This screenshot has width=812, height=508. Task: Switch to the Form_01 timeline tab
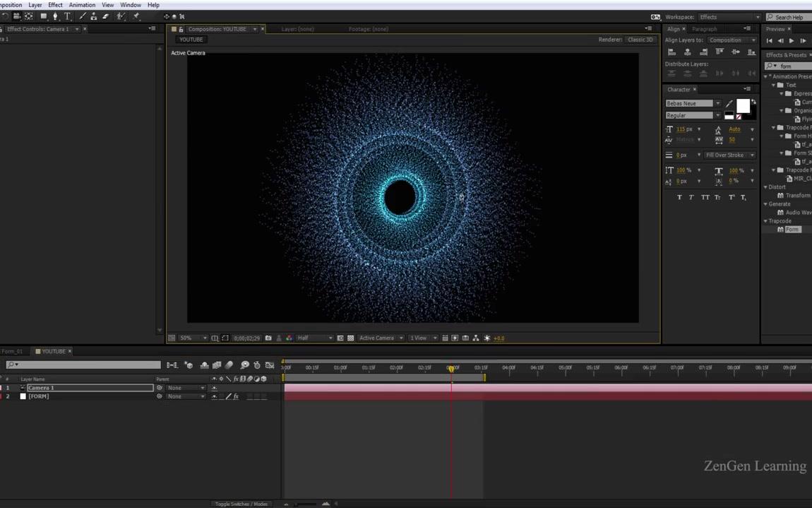11,350
